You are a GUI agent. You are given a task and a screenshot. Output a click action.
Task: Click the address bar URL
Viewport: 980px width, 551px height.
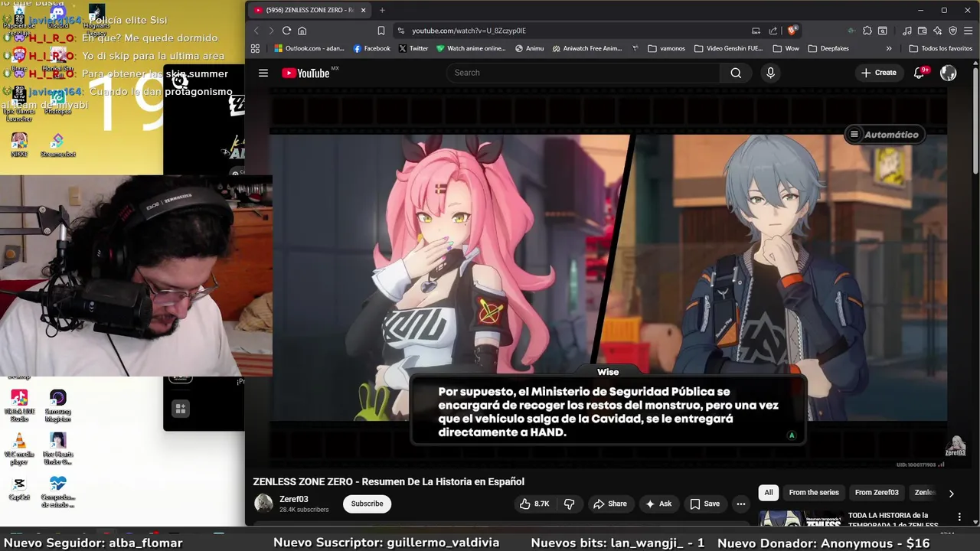[x=469, y=31]
